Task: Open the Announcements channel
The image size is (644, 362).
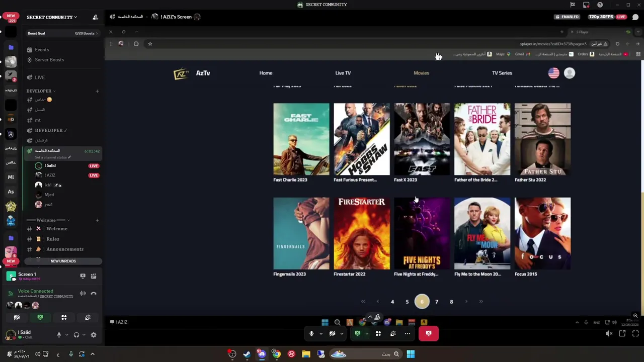Action: click(65, 249)
